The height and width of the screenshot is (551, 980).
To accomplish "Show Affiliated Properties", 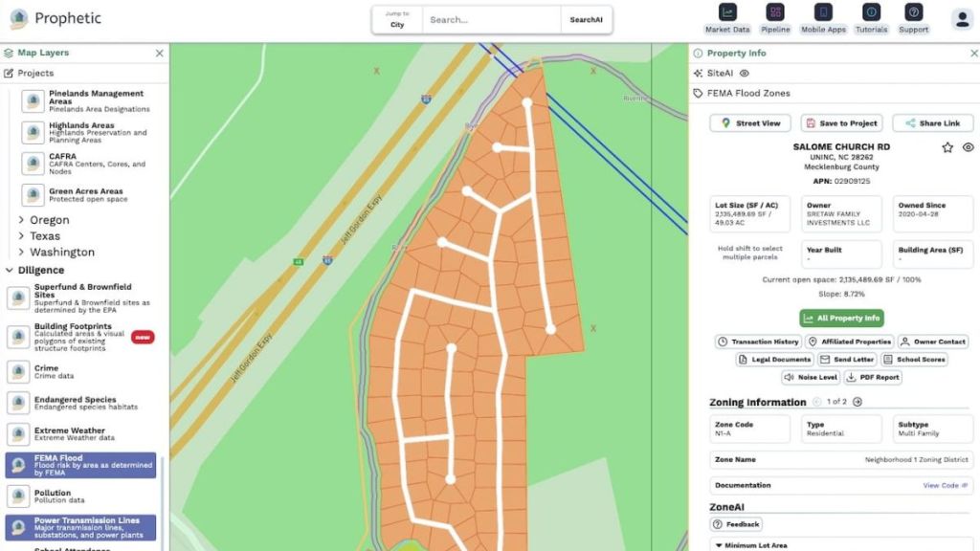I will [x=850, y=342].
